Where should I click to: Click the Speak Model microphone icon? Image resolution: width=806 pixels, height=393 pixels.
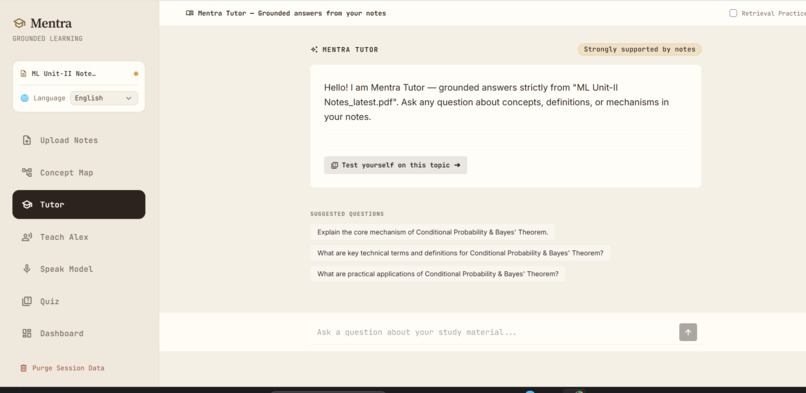[27, 269]
